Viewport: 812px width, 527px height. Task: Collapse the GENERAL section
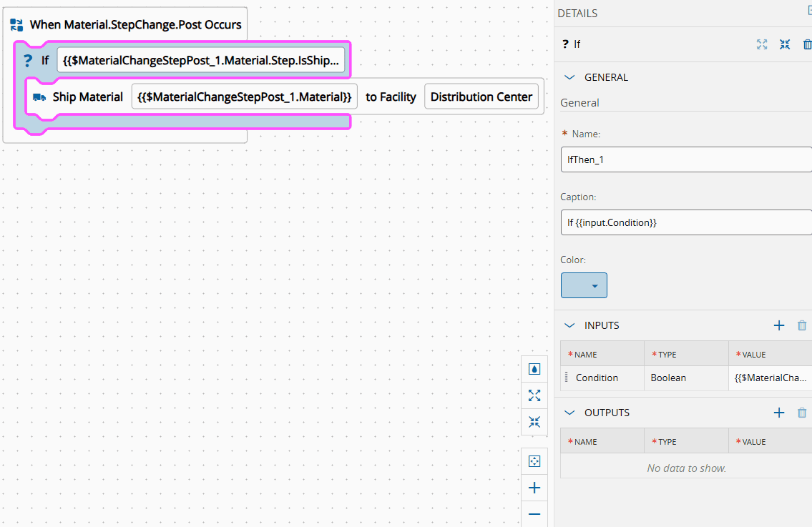(569, 78)
